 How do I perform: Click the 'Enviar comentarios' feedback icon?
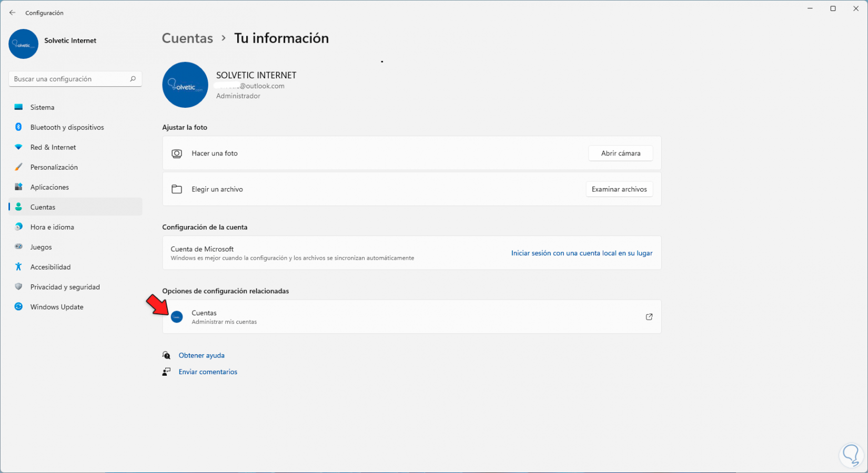point(166,372)
